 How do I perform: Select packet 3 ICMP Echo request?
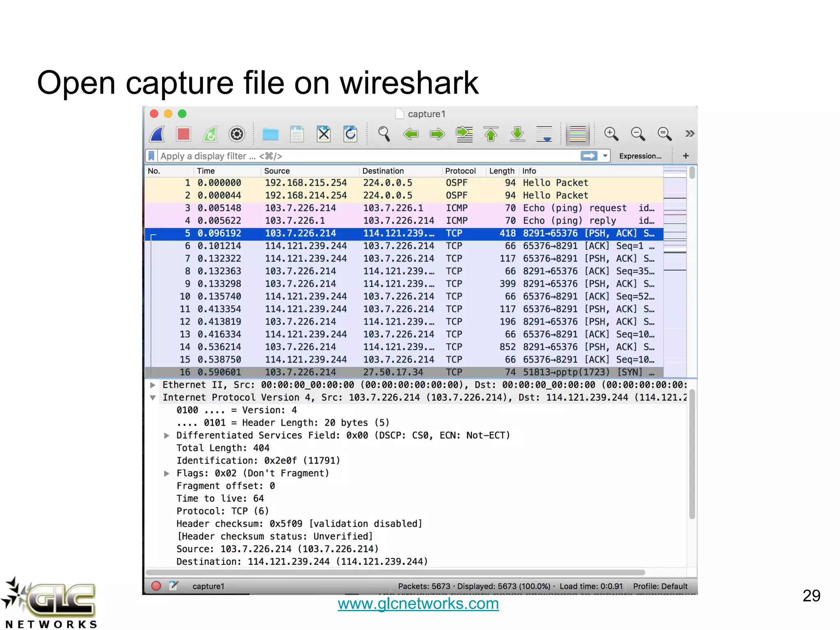404,208
